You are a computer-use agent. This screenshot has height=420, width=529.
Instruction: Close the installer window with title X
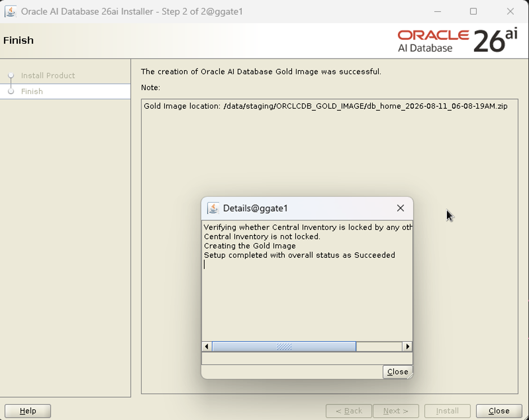click(510, 11)
